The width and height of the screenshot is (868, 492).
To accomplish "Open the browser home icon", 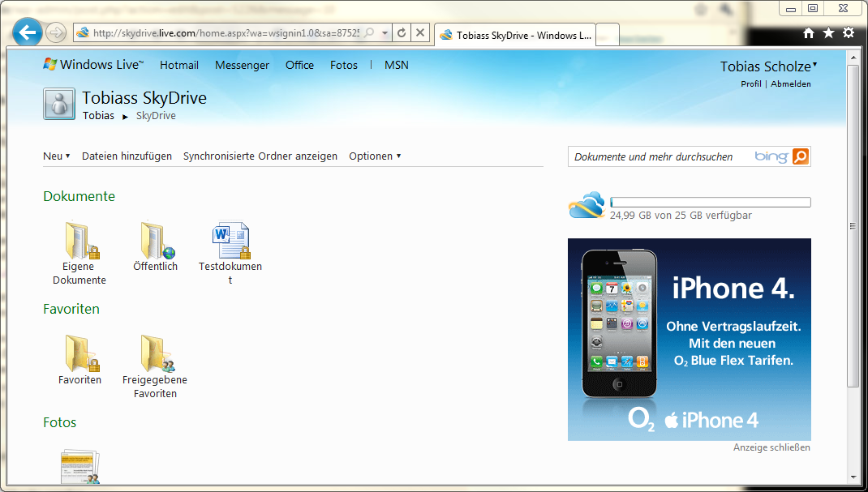I will 809,33.
